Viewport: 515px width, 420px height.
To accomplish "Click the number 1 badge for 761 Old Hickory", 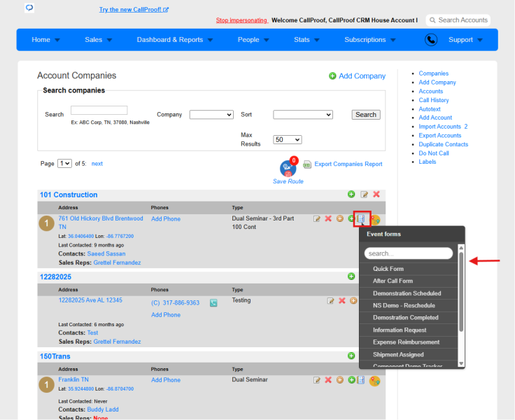I will 47,223.
